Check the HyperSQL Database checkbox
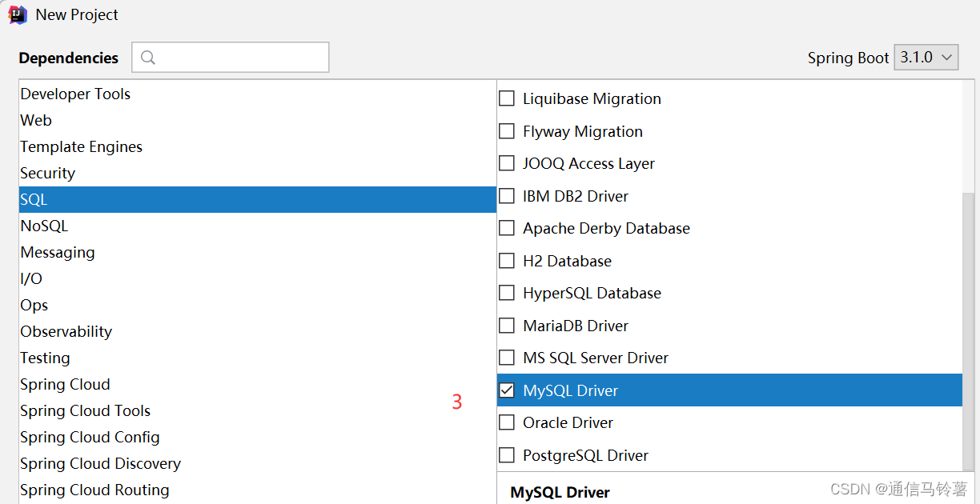The width and height of the screenshot is (980, 504). tap(507, 293)
